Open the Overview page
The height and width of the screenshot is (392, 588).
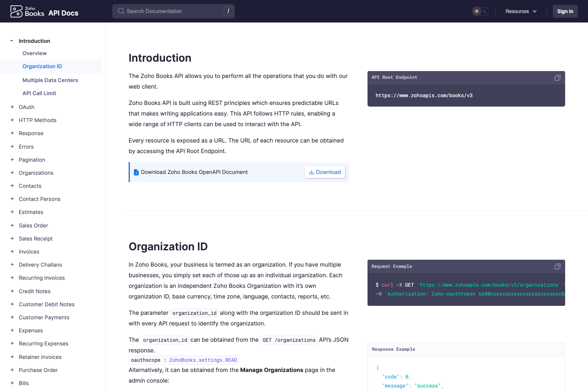tap(34, 53)
